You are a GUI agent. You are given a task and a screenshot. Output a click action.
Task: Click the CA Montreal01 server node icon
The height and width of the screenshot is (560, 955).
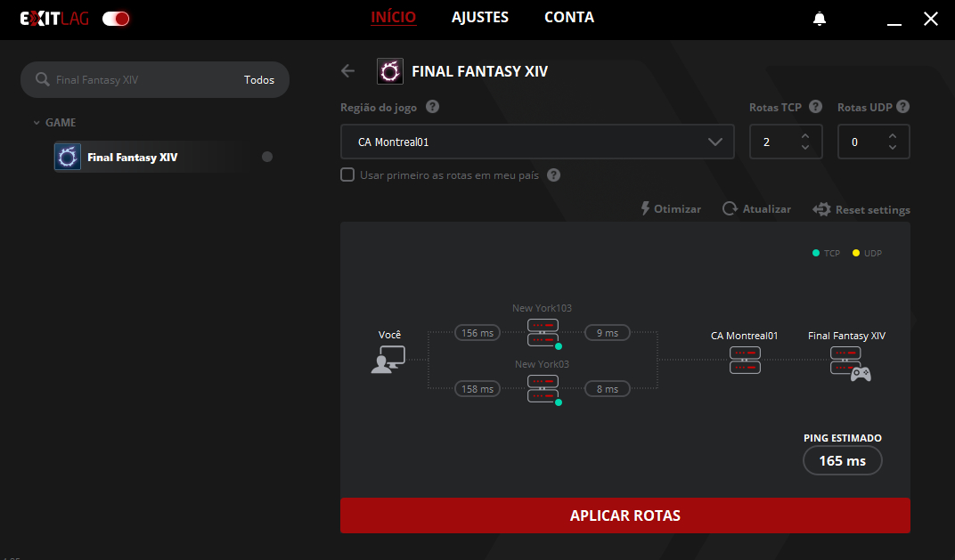click(x=745, y=360)
